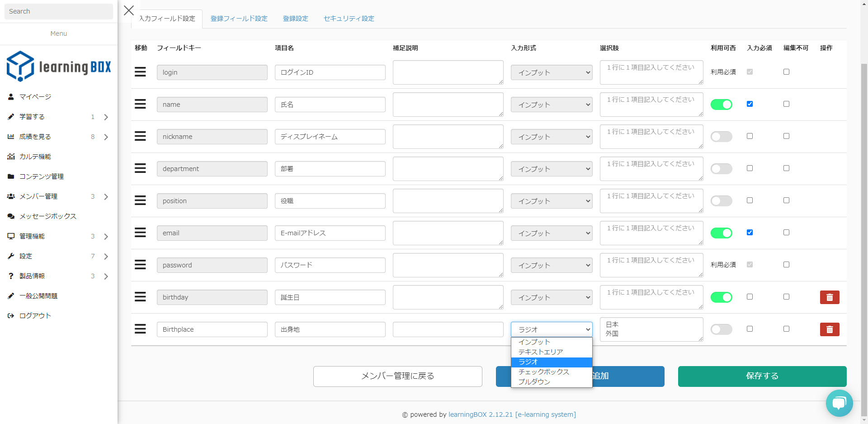This screenshot has height=424, width=868.
Task: Click the Search field in sidebar
Action: tap(58, 11)
